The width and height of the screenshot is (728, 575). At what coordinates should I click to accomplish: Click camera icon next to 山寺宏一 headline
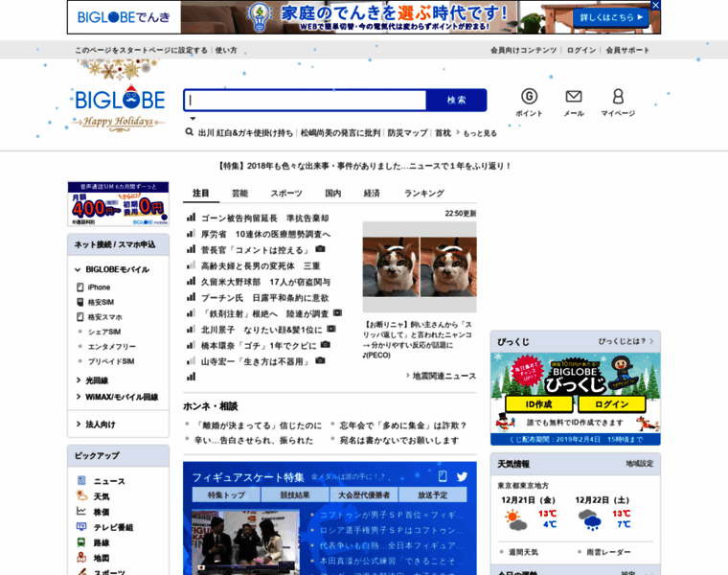pos(320,360)
